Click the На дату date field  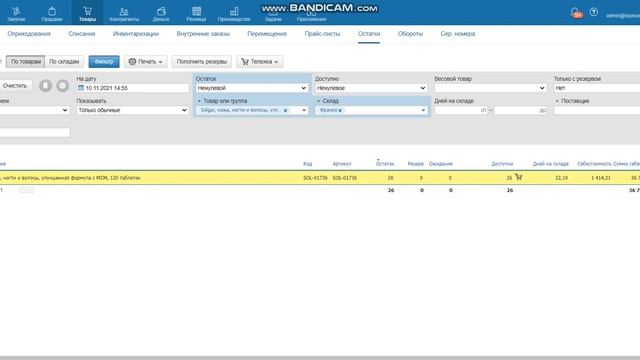tap(132, 88)
